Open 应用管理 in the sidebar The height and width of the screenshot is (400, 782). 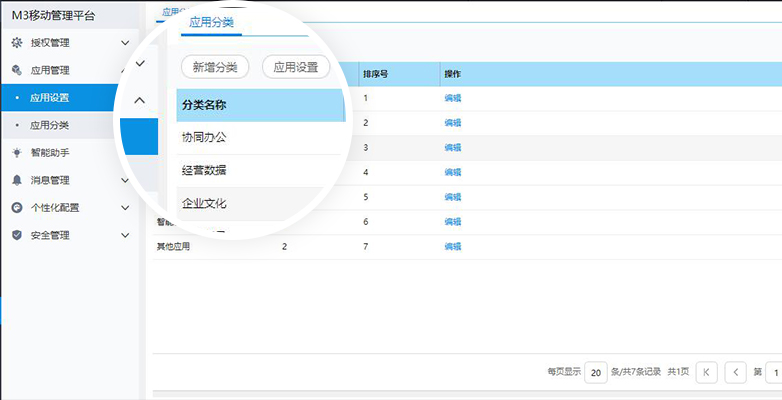coord(50,70)
